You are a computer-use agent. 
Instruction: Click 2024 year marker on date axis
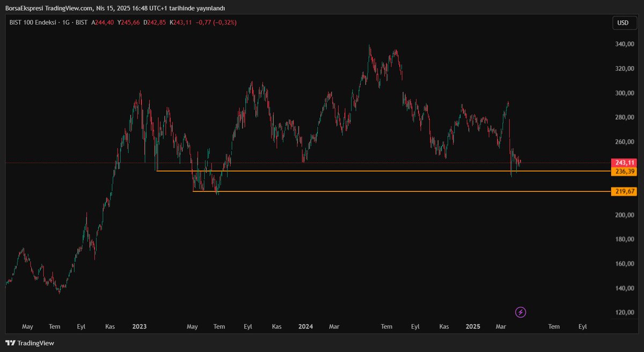[305, 326]
